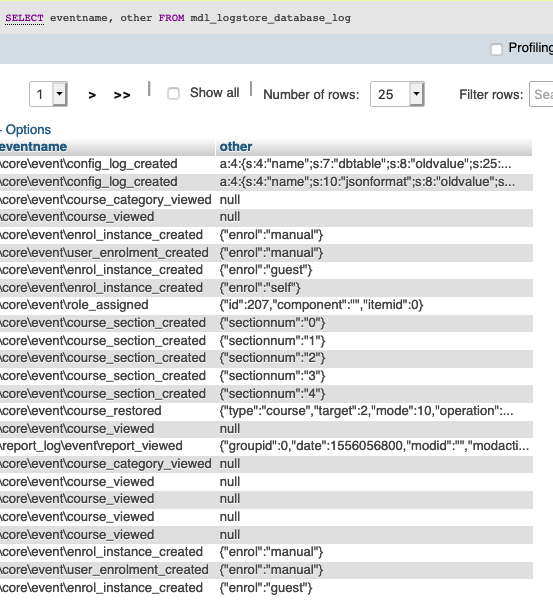Select the report_log report_viewed eventname cell
The height and width of the screenshot is (605, 553).
(107, 446)
